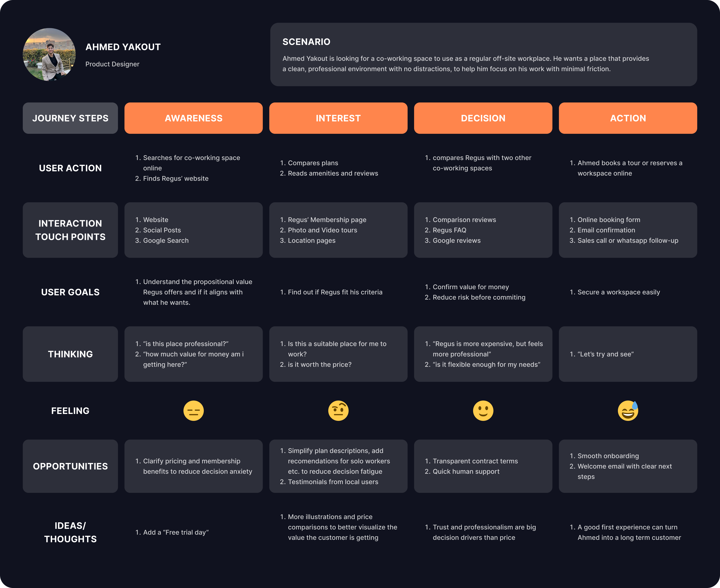Click the "Transparent contract terms" opportunity

pyautogui.click(x=475, y=461)
